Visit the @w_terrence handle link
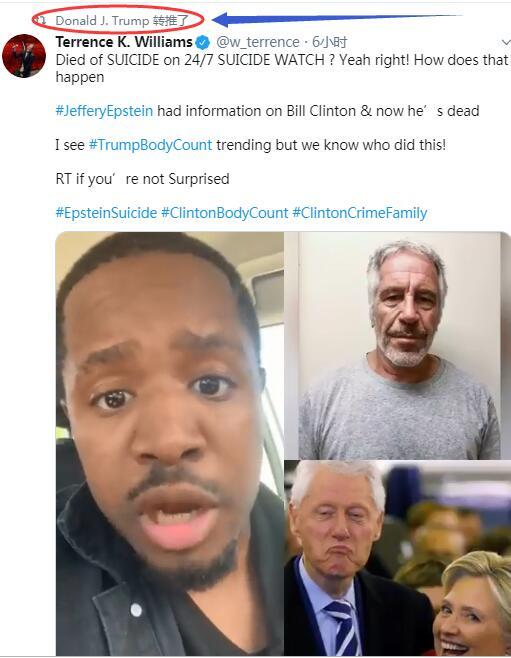The height and width of the screenshot is (658, 511). pyautogui.click(x=258, y=42)
